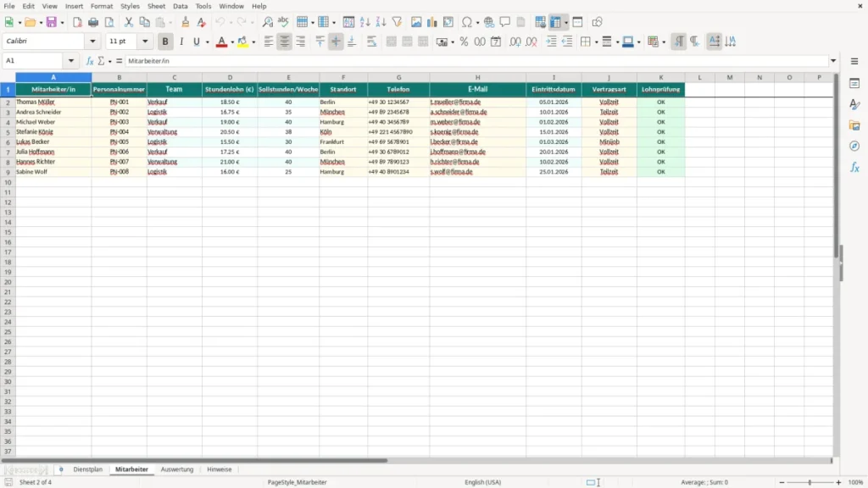
Task: Expand the Name Box dropdown
Action: [71, 61]
